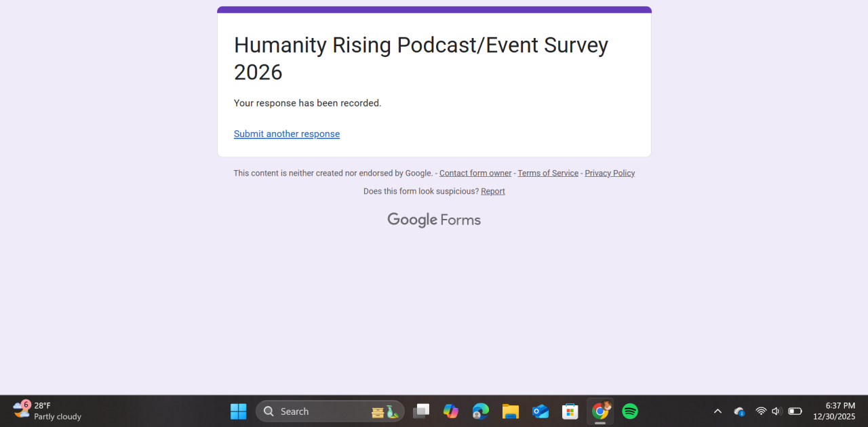Open Outlook from the taskbar

pyautogui.click(x=540, y=411)
